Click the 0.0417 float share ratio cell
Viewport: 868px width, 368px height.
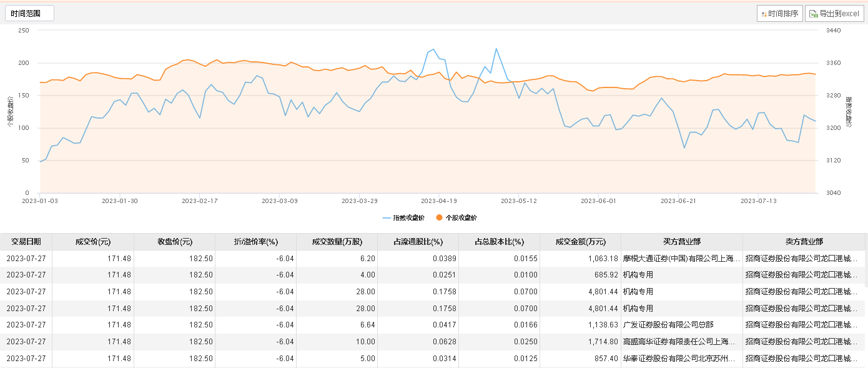pos(418,325)
